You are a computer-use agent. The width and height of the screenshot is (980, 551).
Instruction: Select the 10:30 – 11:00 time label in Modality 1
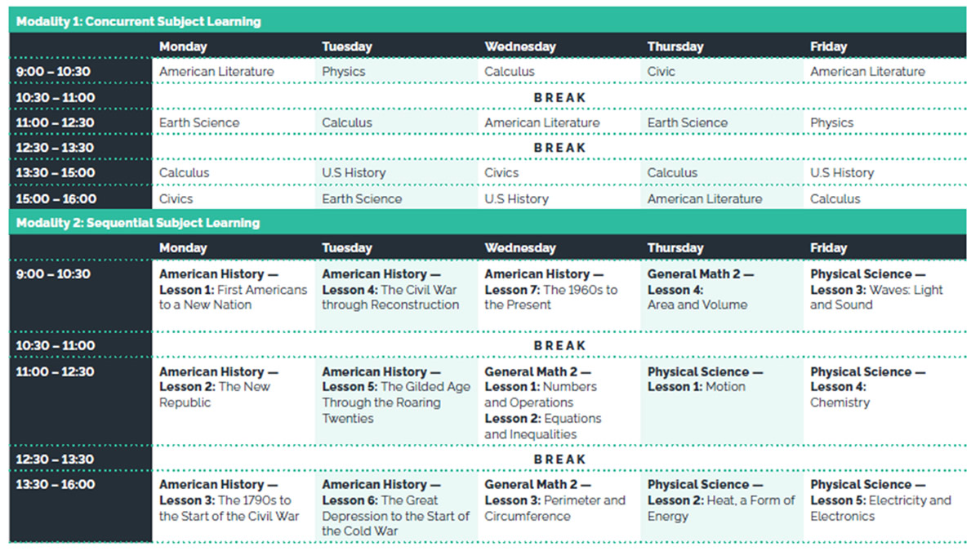pos(56,98)
